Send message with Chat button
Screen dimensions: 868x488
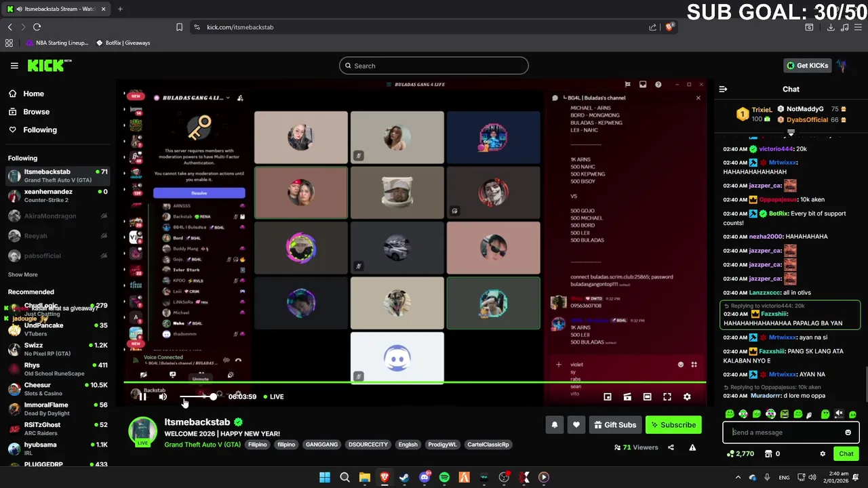tap(846, 454)
